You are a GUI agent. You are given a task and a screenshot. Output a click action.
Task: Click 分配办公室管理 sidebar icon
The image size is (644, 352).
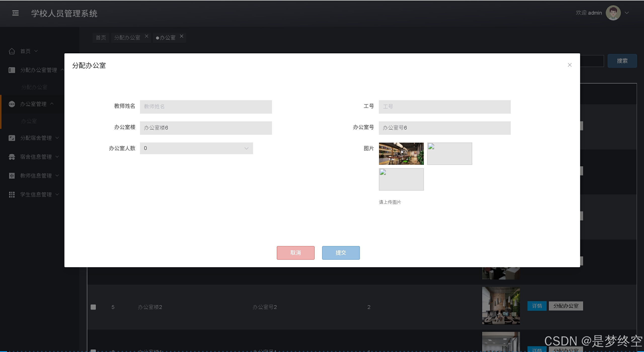12,70
